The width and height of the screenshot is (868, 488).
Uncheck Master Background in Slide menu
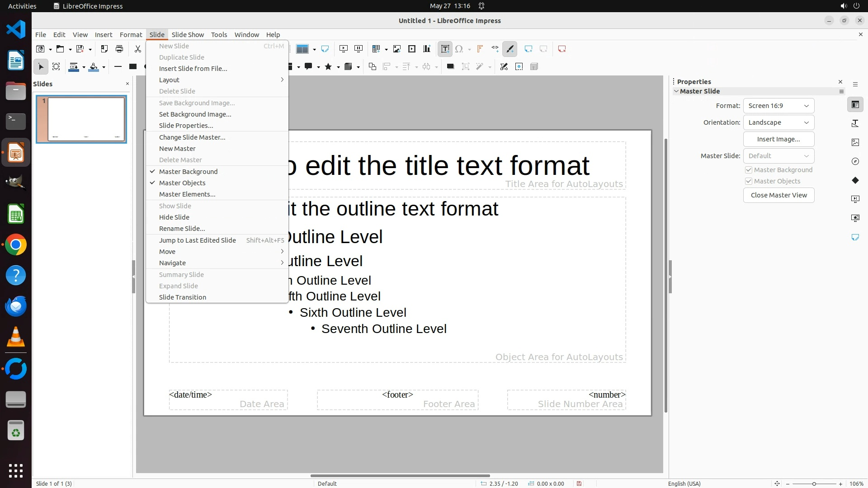[188, 172]
